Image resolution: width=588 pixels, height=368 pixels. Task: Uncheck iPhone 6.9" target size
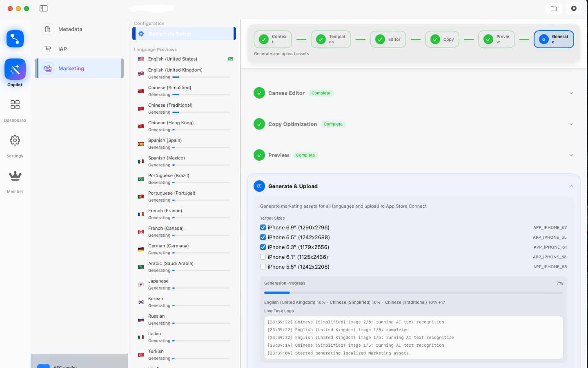coord(263,227)
